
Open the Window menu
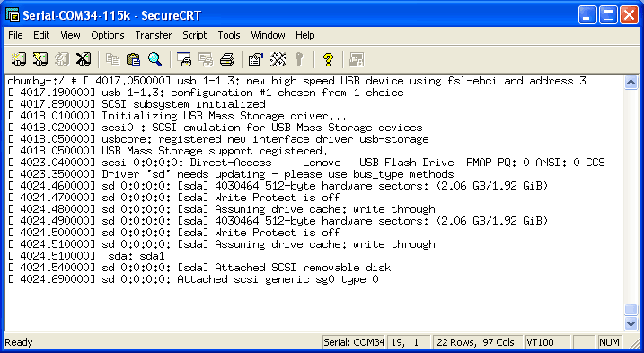(x=268, y=35)
